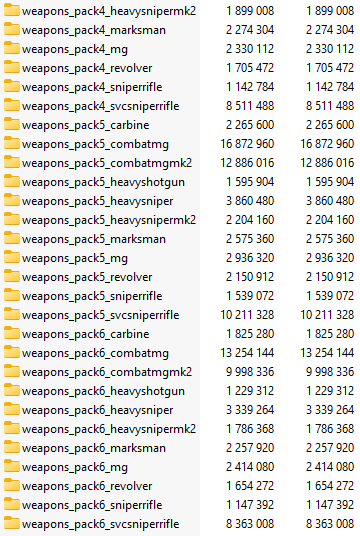Select the weapons_pack4_mg file name
The height and width of the screenshot is (536, 360).
click(x=75, y=50)
